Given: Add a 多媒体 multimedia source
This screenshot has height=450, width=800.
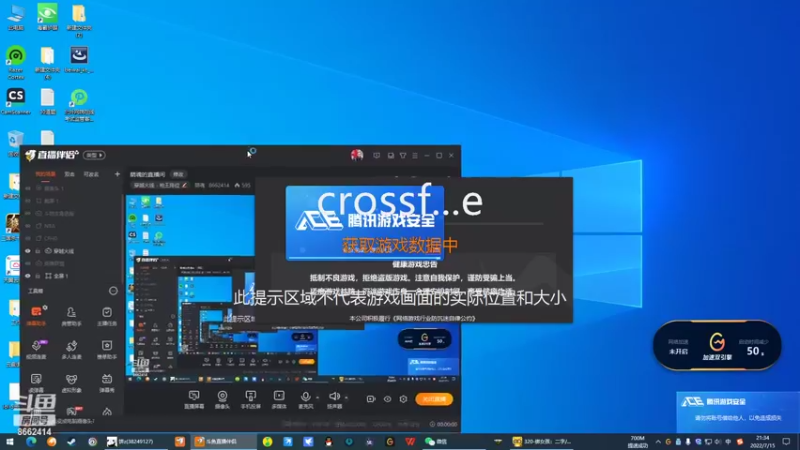Looking at the screenshot, I should click(279, 399).
